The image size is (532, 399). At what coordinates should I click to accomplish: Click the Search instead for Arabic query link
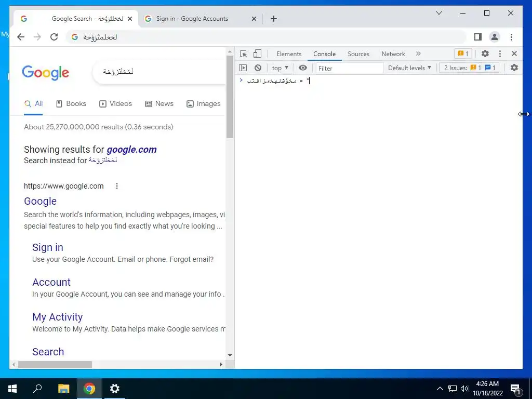tap(103, 161)
